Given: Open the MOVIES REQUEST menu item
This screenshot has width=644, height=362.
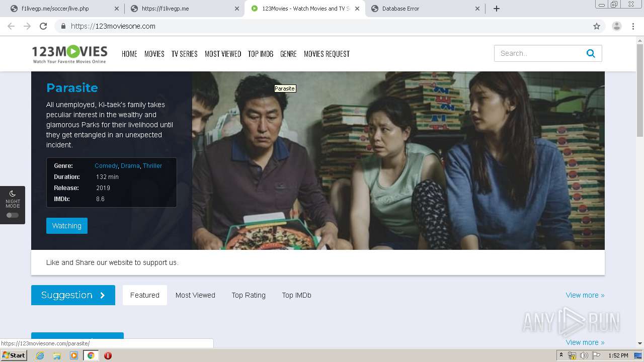Looking at the screenshot, I should pyautogui.click(x=327, y=54).
